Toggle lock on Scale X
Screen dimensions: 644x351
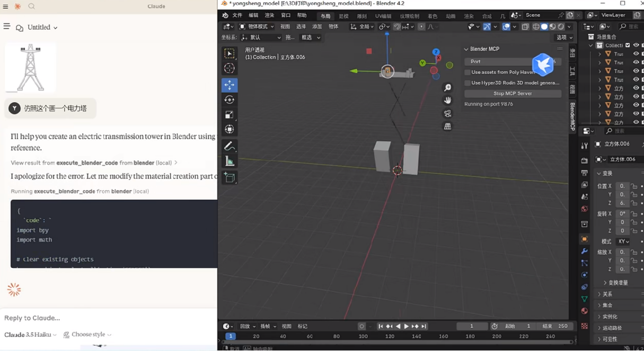634,252
